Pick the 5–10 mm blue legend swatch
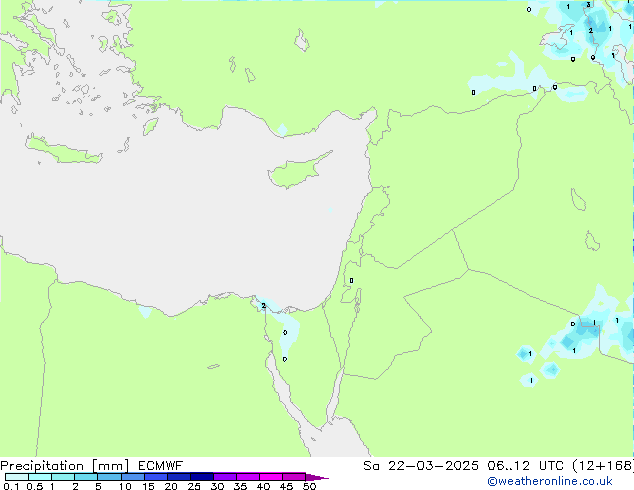Viewport: 634px width, 490px height. tap(109, 477)
